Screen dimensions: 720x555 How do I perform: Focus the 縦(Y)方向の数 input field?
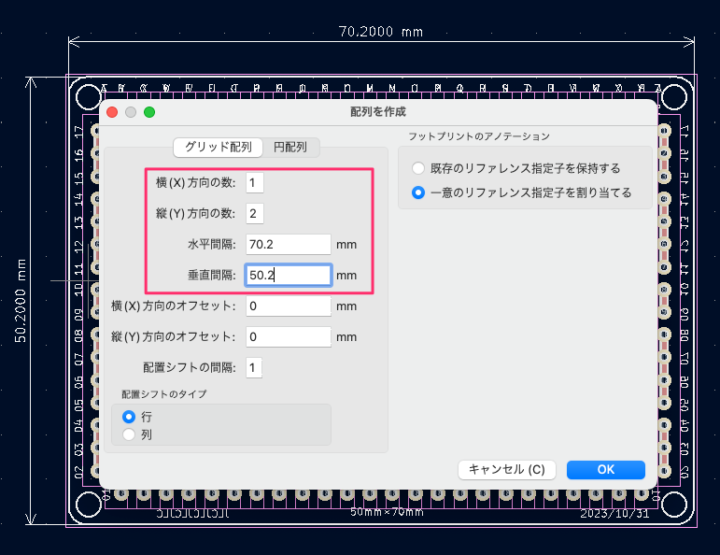(255, 213)
